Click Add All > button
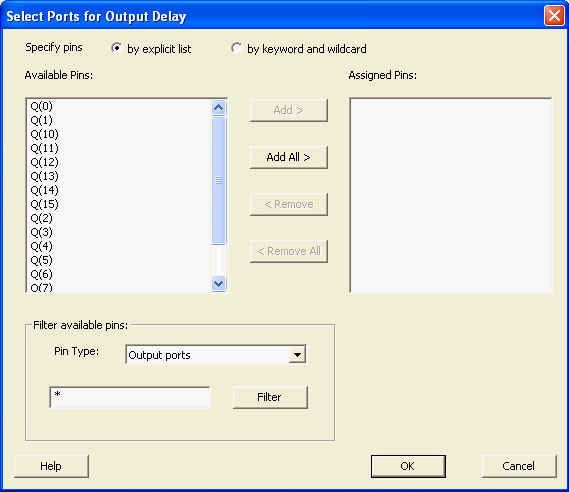The width and height of the screenshot is (569, 492). tap(288, 157)
